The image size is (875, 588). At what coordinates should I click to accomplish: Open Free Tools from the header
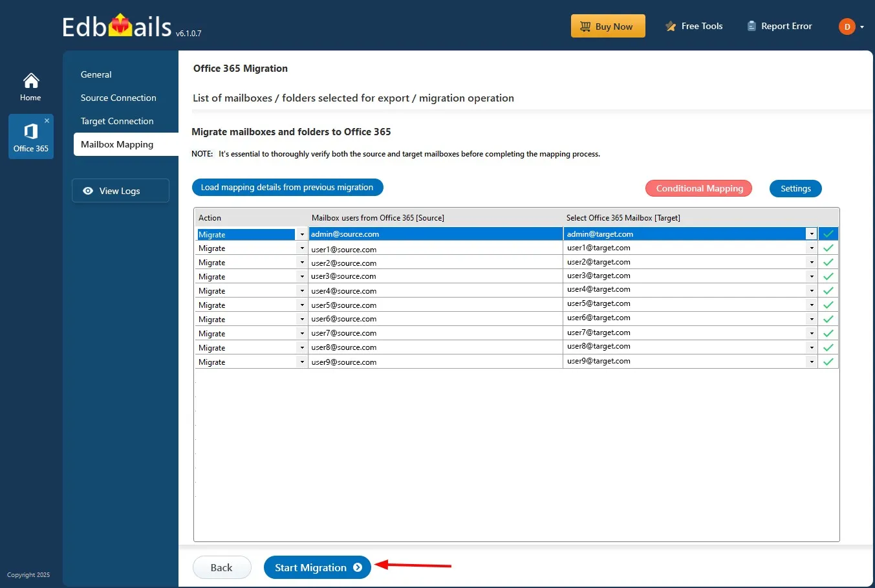tap(694, 27)
